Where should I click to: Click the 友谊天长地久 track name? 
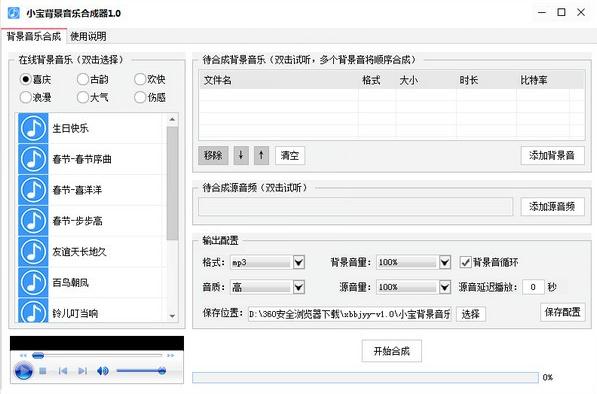click(x=79, y=252)
